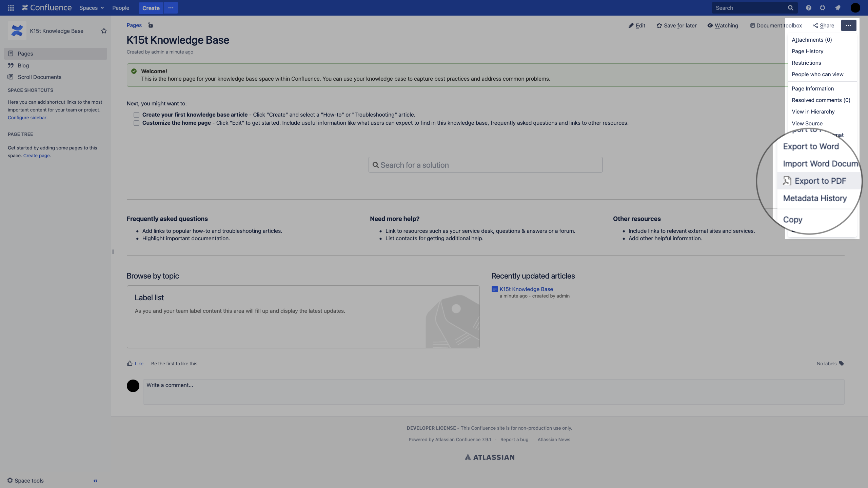The image size is (868, 488).
Task: Select the Pages icon in the sidebar
Action: (11, 53)
